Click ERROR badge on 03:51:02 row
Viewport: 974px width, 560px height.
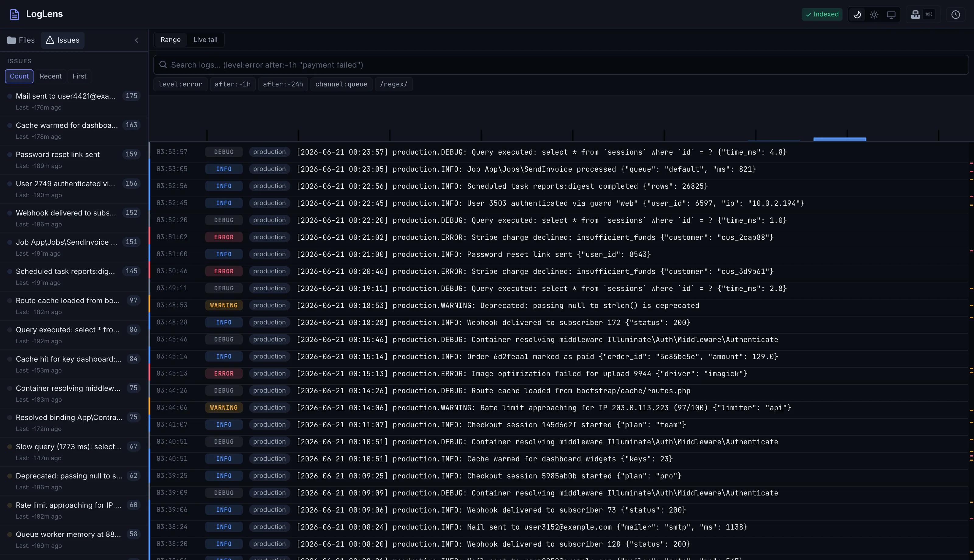tap(224, 237)
